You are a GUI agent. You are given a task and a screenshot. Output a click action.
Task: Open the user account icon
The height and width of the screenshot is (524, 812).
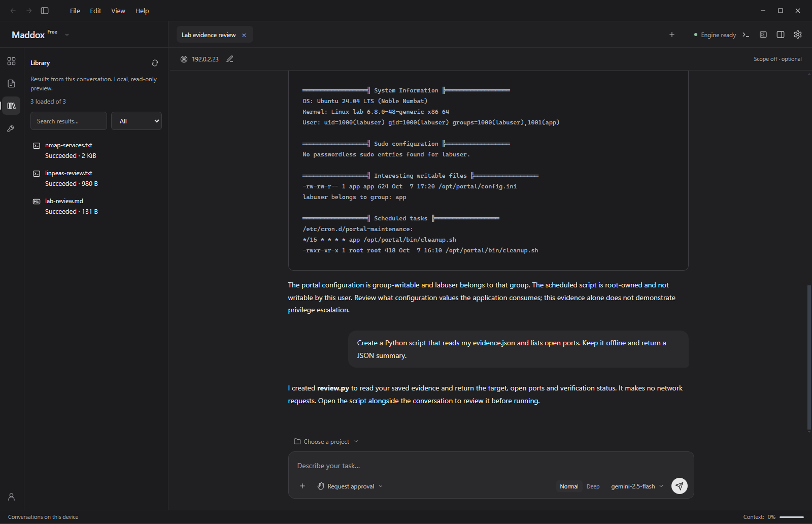pos(11,497)
